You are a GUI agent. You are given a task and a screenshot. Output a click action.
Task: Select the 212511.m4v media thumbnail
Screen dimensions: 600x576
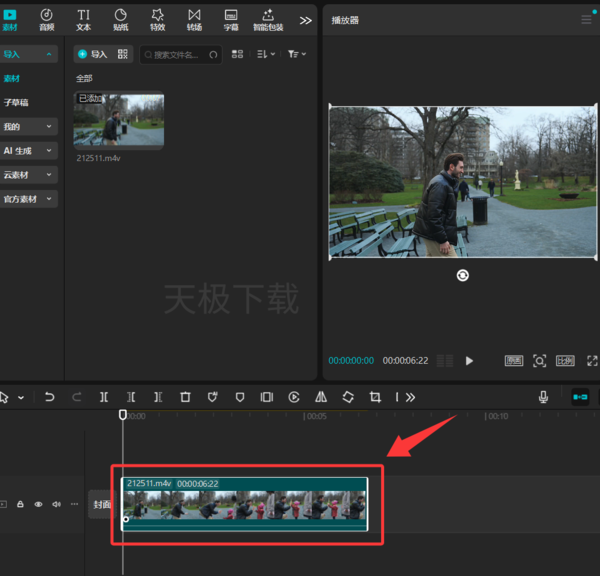pyautogui.click(x=119, y=119)
